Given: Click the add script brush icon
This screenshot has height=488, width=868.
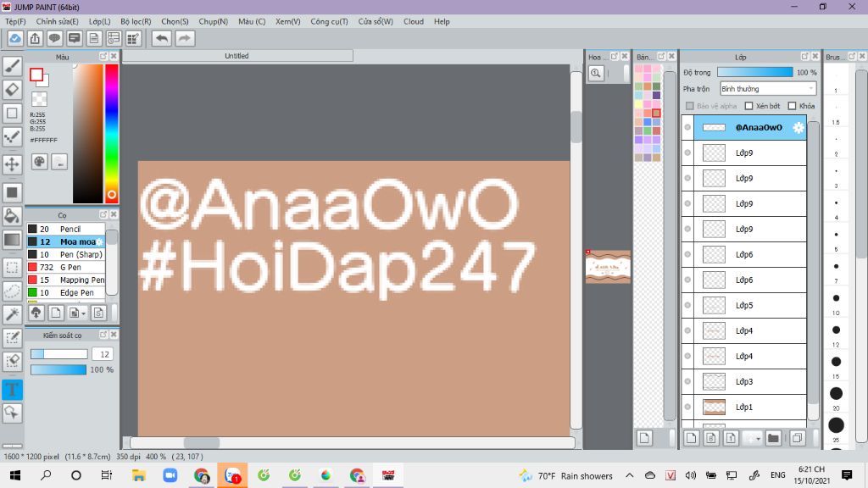Looking at the screenshot, I should click(x=98, y=313).
